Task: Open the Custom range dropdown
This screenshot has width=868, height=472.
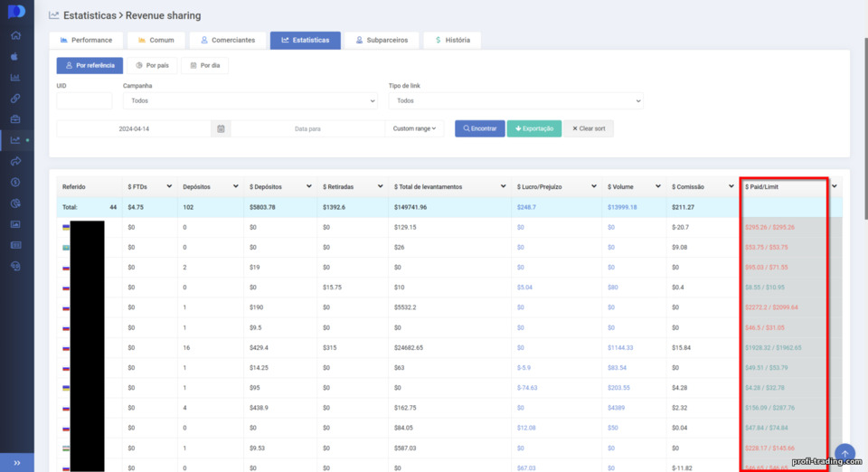Action: pos(414,128)
